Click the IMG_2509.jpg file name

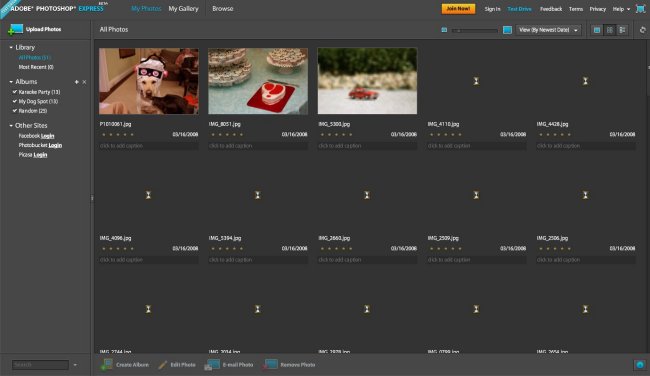pyautogui.click(x=443, y=238)
